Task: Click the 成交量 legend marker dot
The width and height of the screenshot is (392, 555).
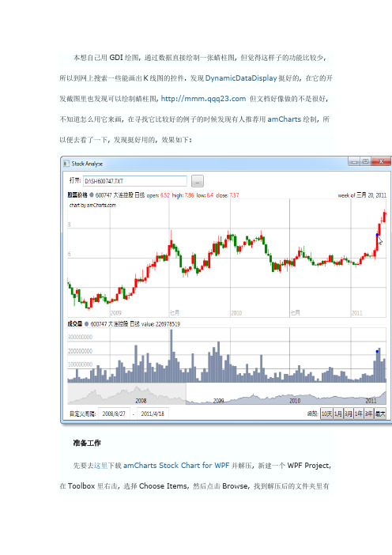Action: click(87, 323)
